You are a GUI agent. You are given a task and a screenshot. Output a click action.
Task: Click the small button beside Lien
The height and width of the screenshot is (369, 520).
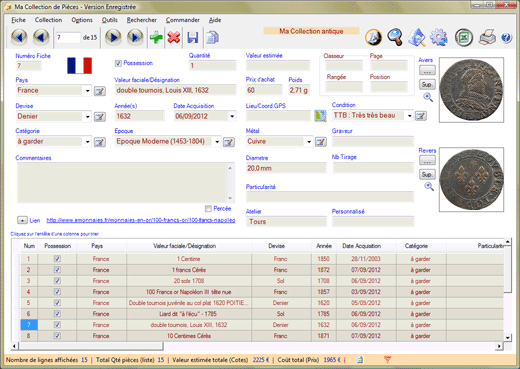pos(22,220)
